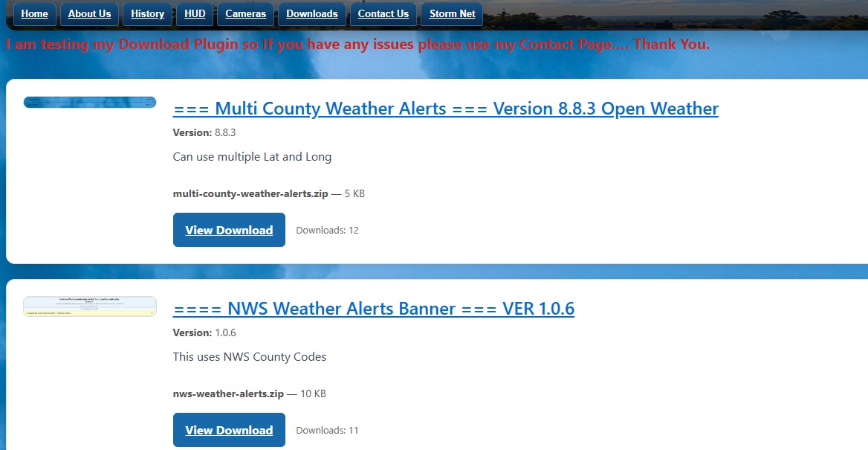Screen dimensions: 868x450
Task: Click the 'Downloads: 12' count text
Action: tap(327, 230)
